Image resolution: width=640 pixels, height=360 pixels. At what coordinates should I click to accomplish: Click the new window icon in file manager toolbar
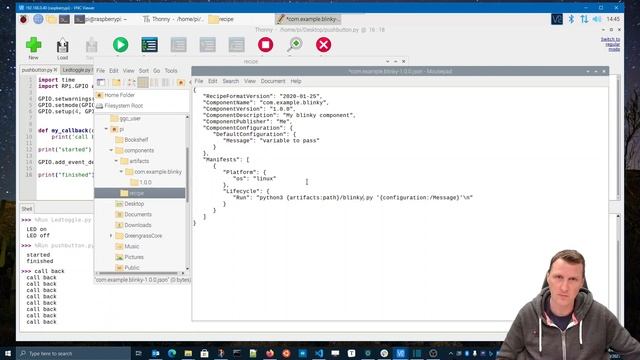(x=101, y=82)
